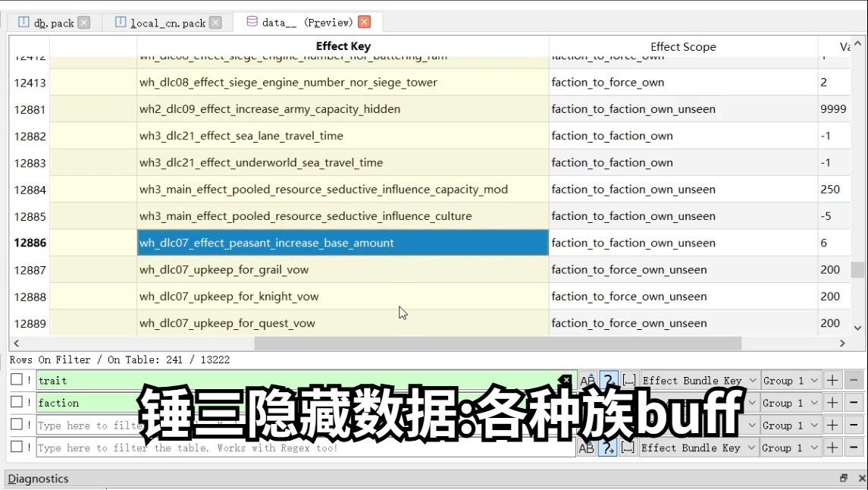
Task: Open Group 1 dropdown on bottom filter row
Action: tap(791, 448)
